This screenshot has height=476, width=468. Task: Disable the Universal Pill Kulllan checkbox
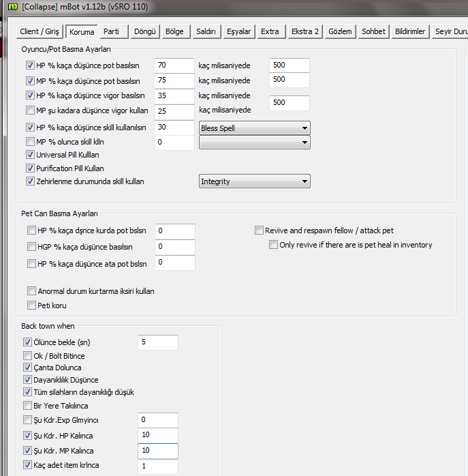coord(30,155)
